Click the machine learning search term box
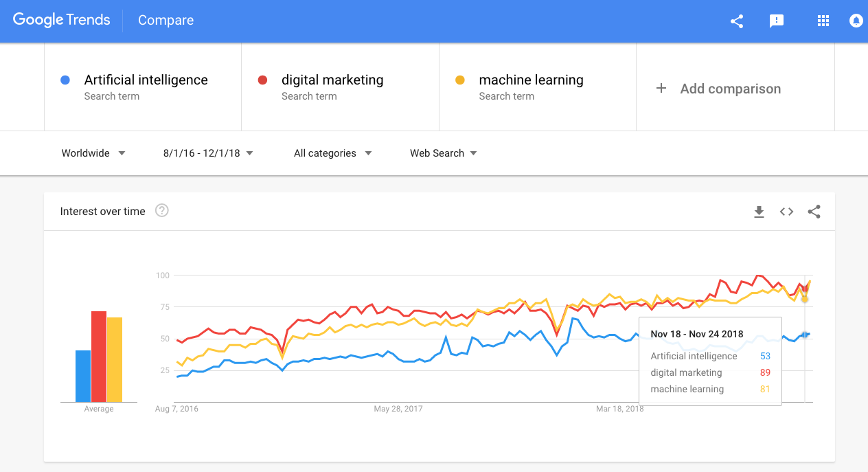This screenshot has width=868, height=472. [538, 87]
